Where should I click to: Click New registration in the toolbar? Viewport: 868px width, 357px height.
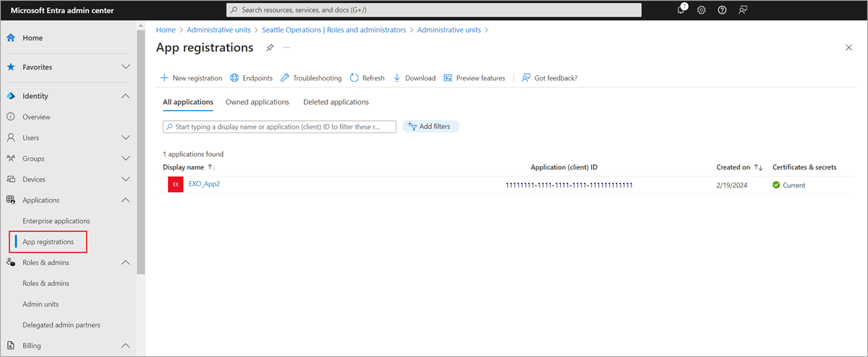pyautogui.click(x=191, y=78)
